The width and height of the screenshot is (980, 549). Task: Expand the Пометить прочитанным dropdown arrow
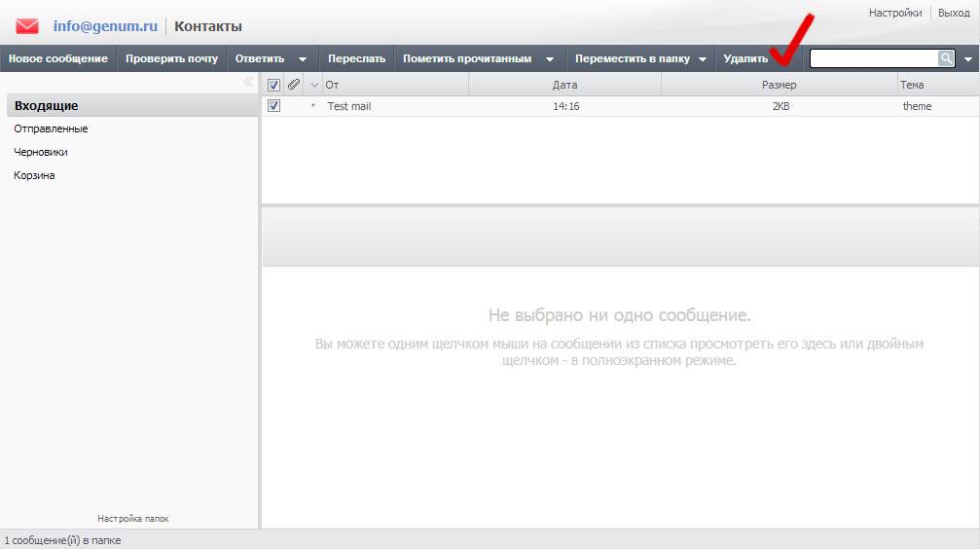click(x=550, y=59)
